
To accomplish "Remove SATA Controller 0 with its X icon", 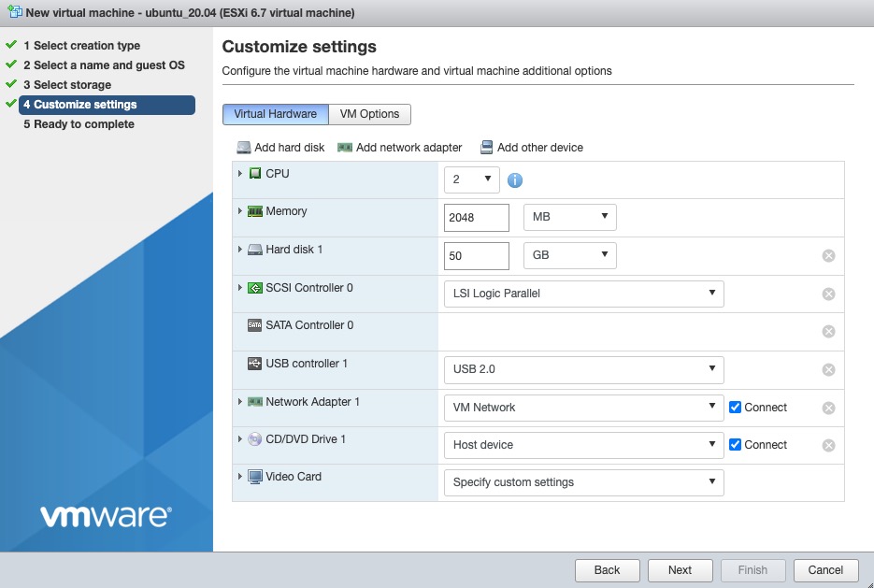I will [829, 332].
